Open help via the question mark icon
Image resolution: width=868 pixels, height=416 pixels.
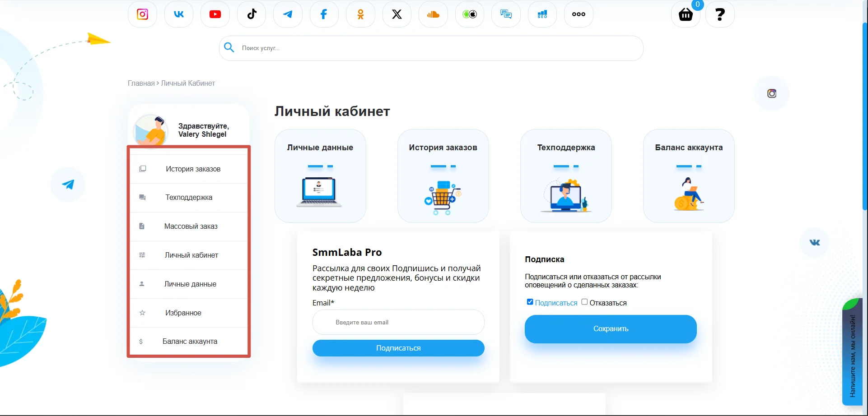tap(720, 14)
